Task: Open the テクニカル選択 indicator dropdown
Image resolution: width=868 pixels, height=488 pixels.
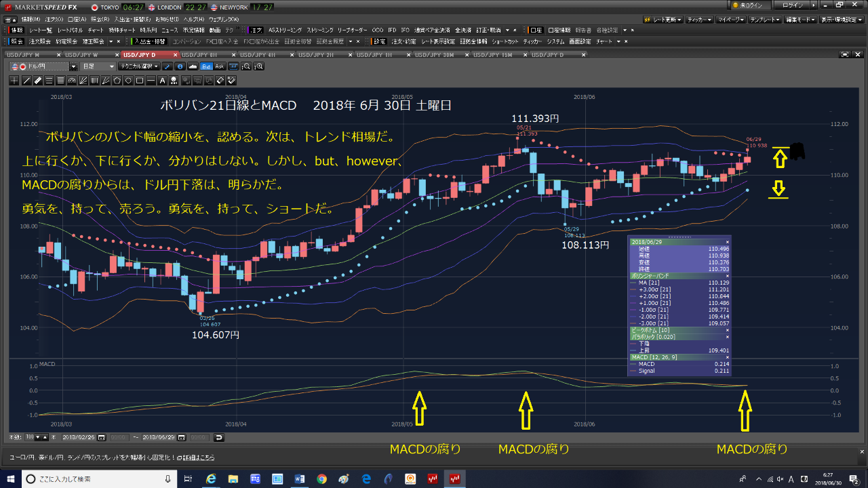Action: pos(138,66)
